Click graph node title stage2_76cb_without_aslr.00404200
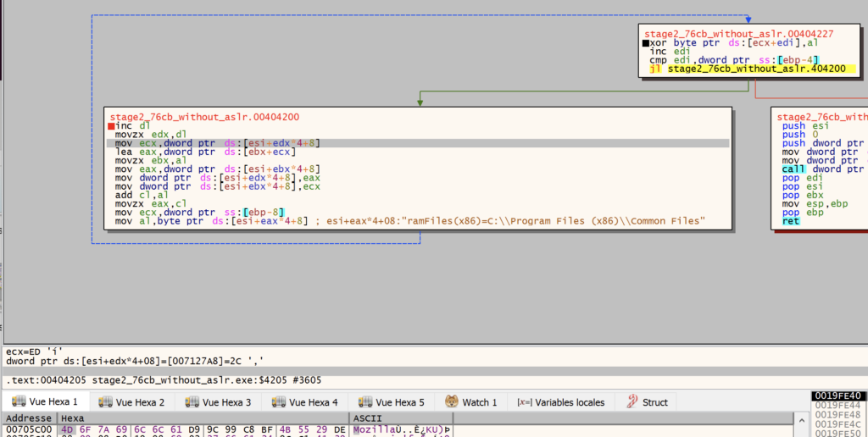Image resolution: width=868 pixels, height=437 pixels. tap(205, 117)
